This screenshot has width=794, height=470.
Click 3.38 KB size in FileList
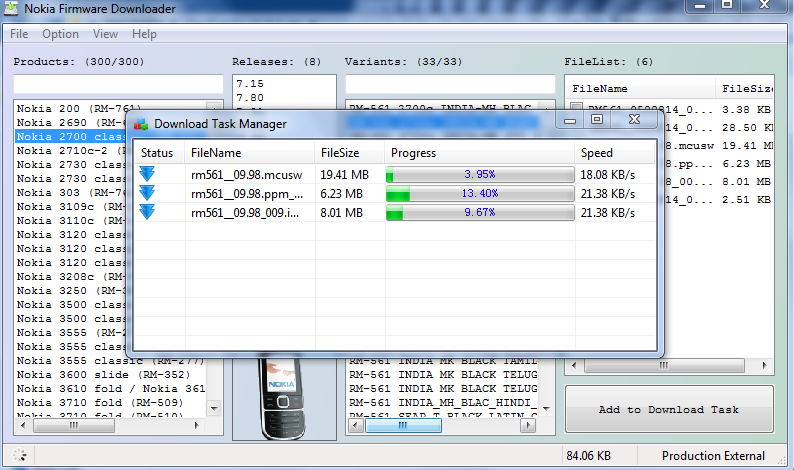(746, 109)
